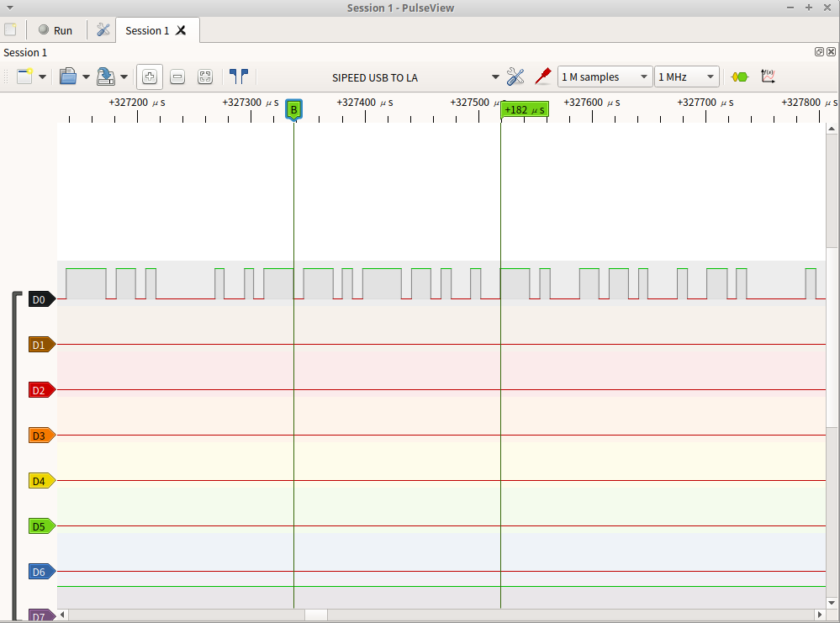Close the Session 1 tab
Screen dimensions: 840x623
point(181,30)
